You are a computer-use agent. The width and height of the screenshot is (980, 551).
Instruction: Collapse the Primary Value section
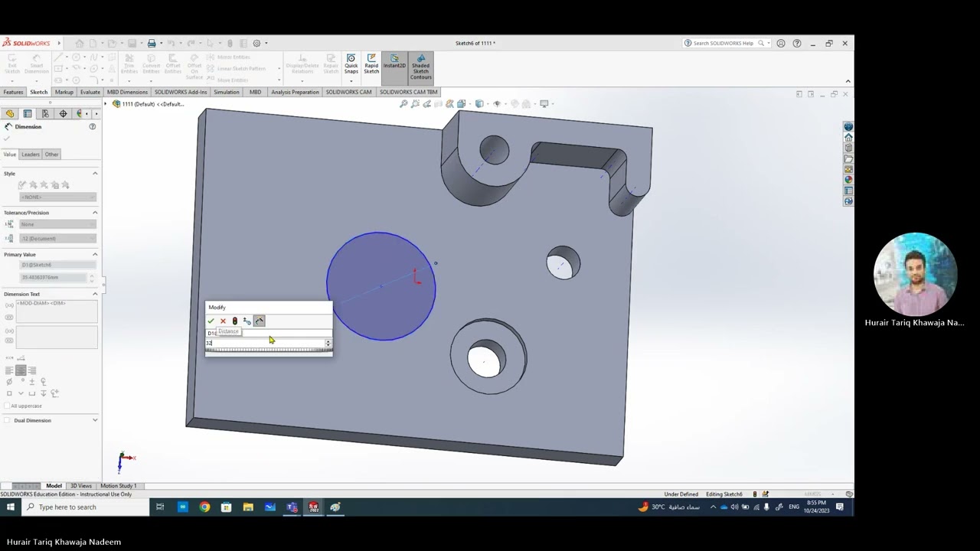coord(95,254)
